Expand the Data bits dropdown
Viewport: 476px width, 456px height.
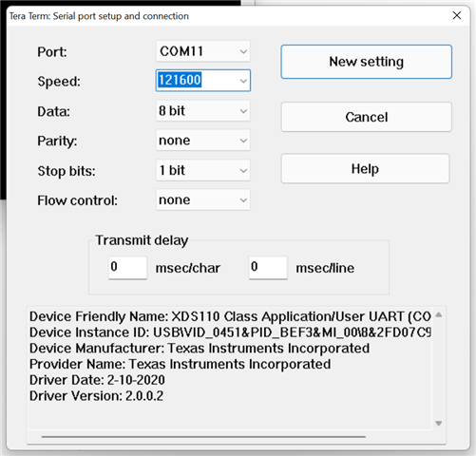203,111
